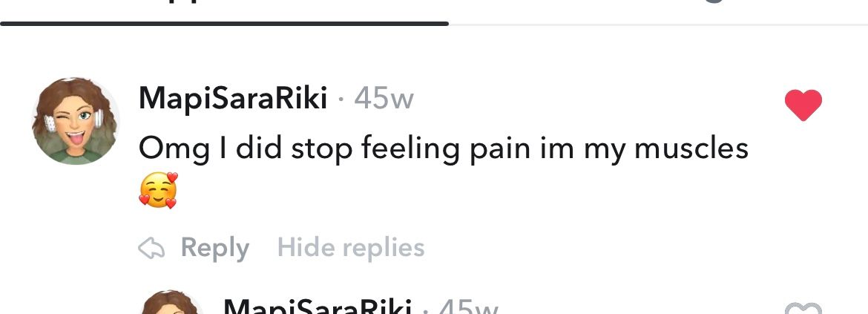Open the MapiSaraRiki username on the reply
The height and width of the screenshot is (314, 868).
pyautogui.click(x=318, y=307)
